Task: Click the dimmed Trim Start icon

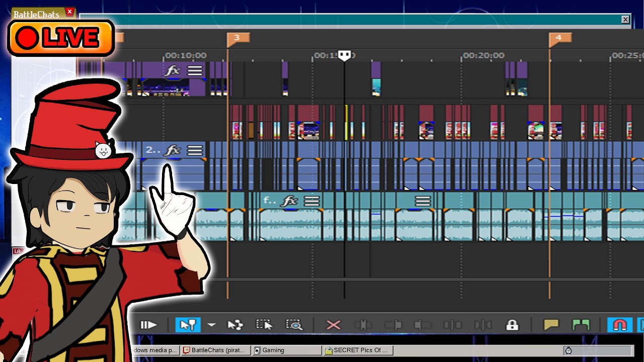Action: (393, 325)
